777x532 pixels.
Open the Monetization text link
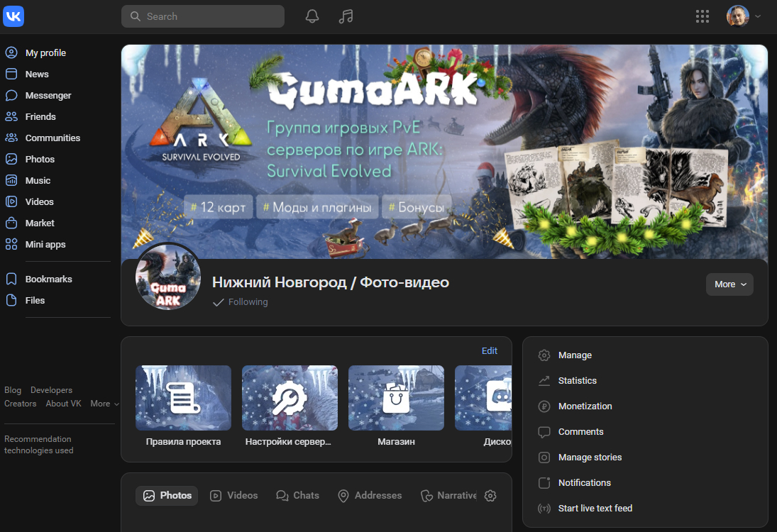pyautogui.click(x=585, y=406)
